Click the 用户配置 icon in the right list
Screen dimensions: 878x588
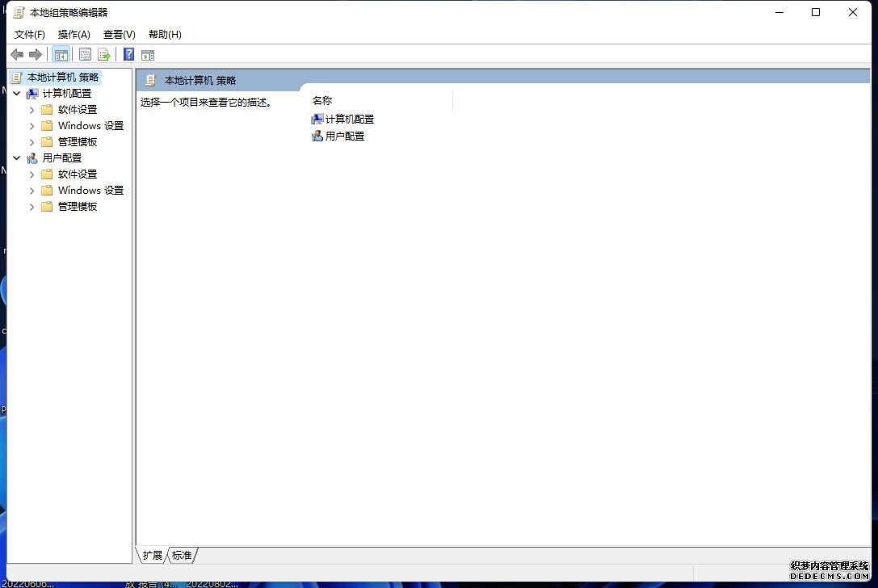pos(317,136)
